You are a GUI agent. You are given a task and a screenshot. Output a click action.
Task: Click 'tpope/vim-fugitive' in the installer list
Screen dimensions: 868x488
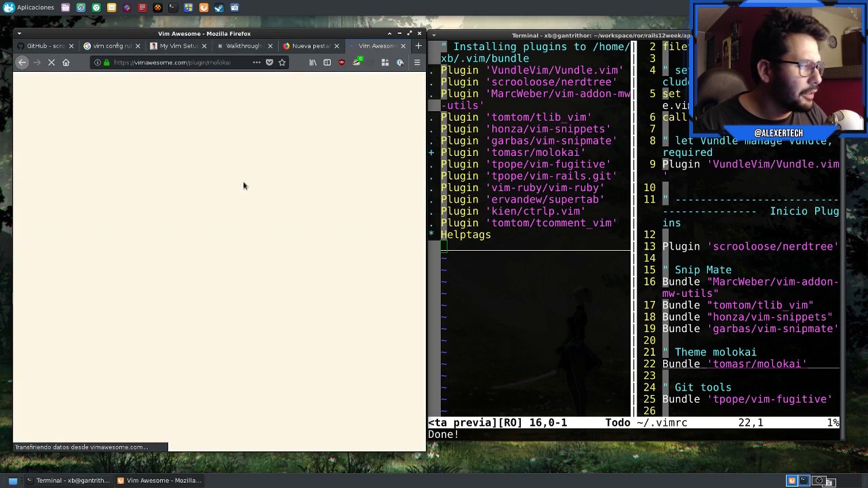pos(526,164)
